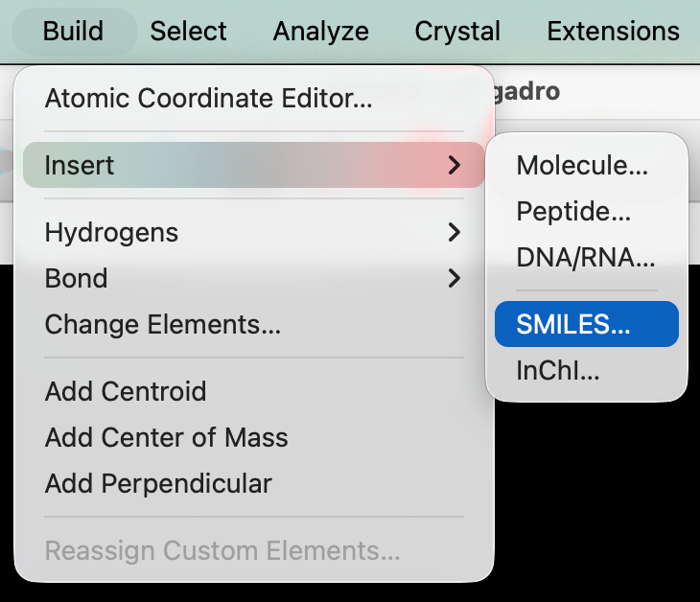Choose Peptide… in the Insert submenu
Viewport: 700px width, 602px height.
click(x=573, y=211)
